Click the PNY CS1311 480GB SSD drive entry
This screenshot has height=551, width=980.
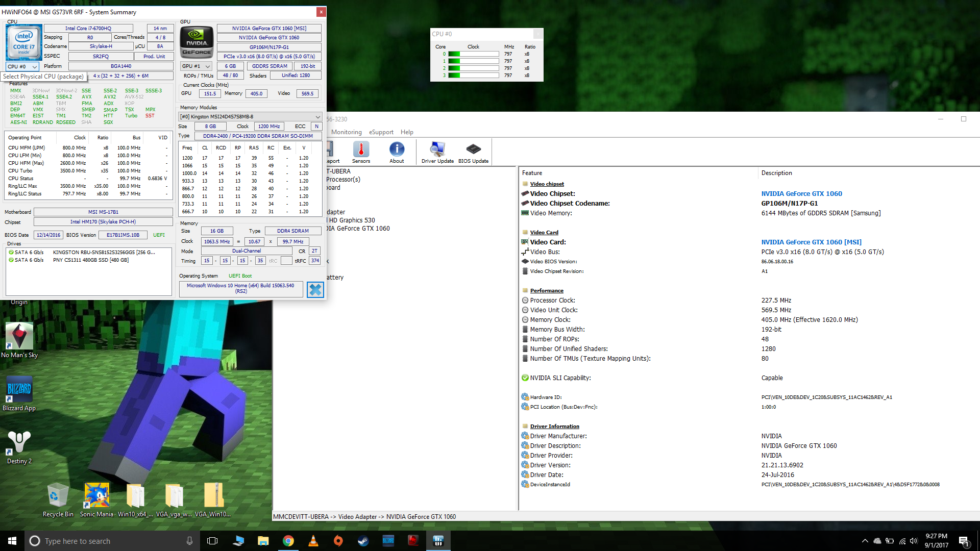[x=89, y=260]
